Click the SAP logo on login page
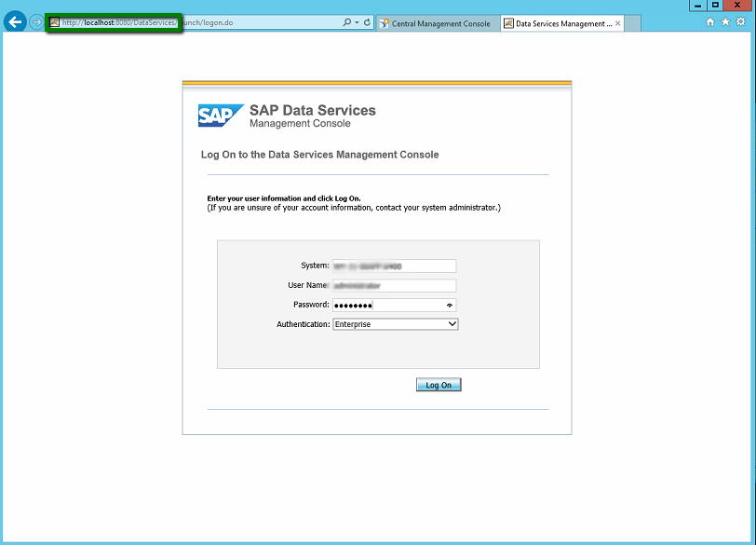 [x=221, y=116]
